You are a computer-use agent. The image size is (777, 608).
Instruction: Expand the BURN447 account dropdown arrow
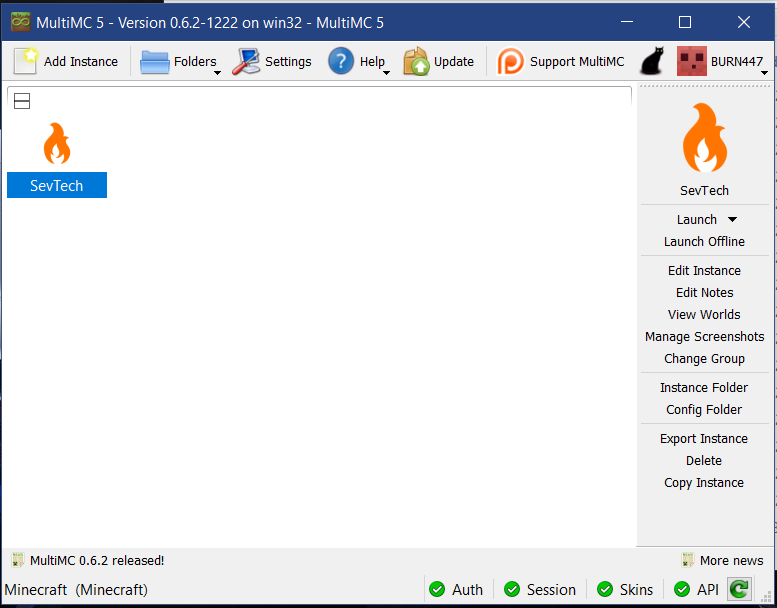click(764, 73)
